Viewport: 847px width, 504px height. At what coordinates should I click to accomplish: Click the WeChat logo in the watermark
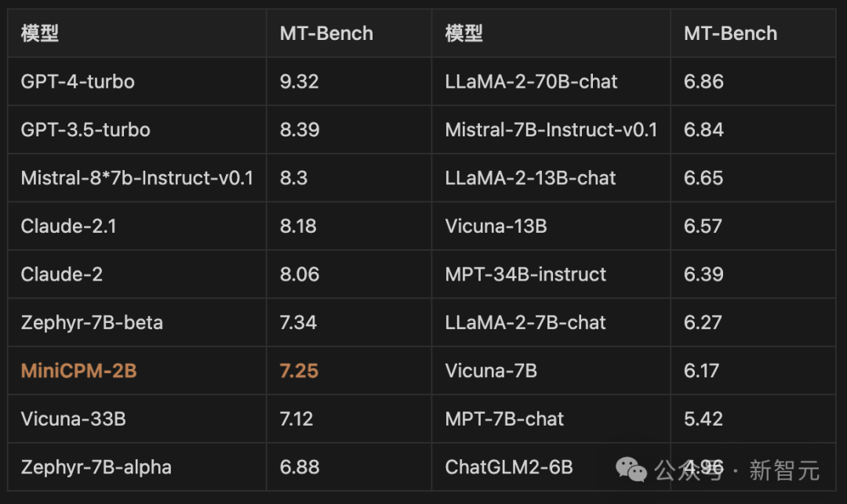pos(631,469)
